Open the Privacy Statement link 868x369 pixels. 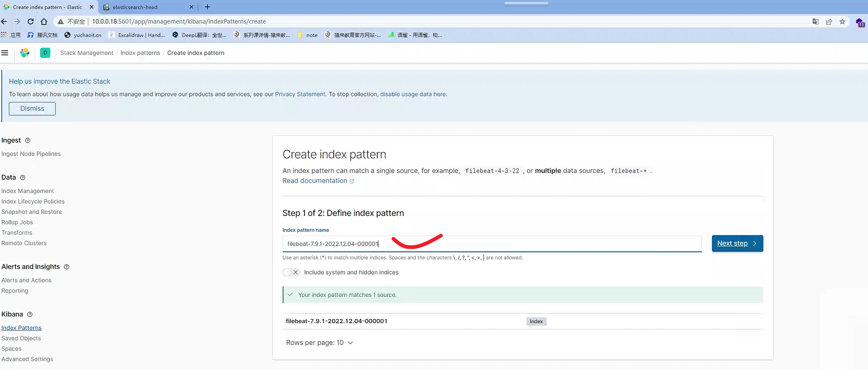(300, 94)
